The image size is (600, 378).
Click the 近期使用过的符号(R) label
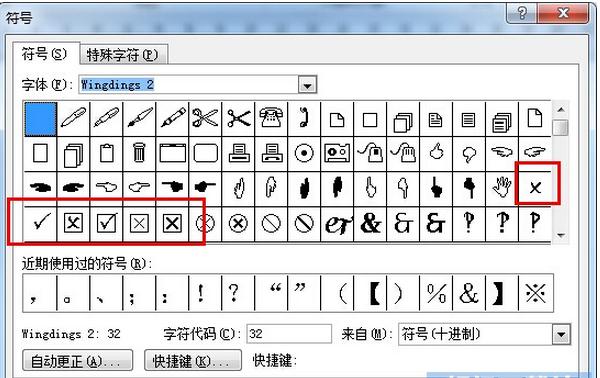[x=87, y=264]
